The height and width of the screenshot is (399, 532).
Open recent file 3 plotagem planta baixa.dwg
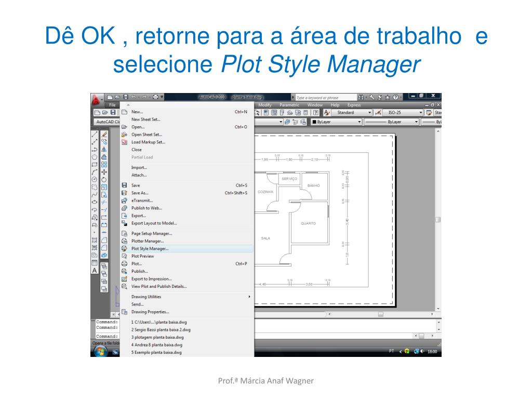pyautogui.click(x=187, y=337)
